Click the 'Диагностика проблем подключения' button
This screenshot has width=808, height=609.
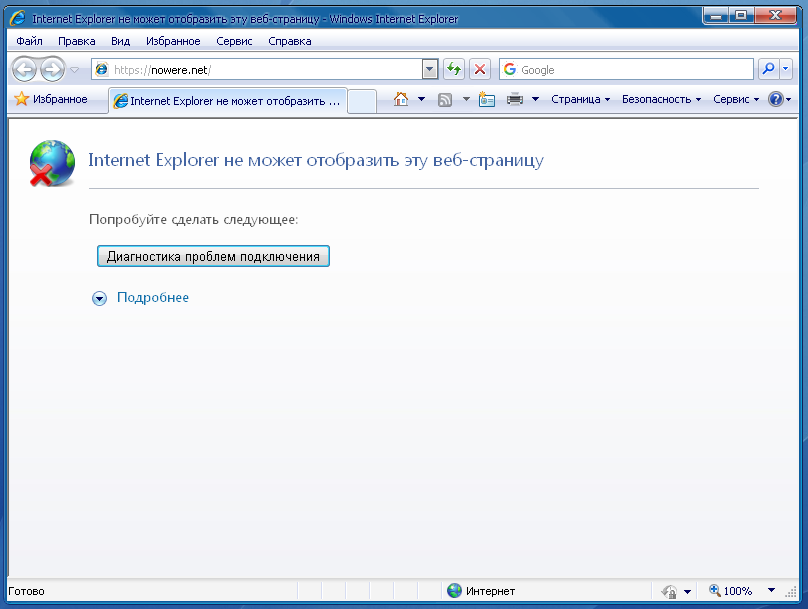click(x=213, y=256)
